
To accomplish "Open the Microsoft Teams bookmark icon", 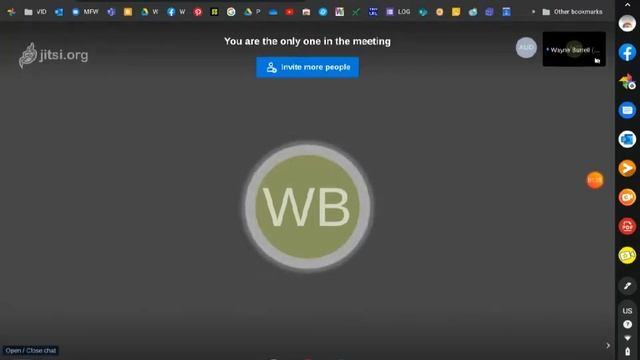I will coord(111,12).
